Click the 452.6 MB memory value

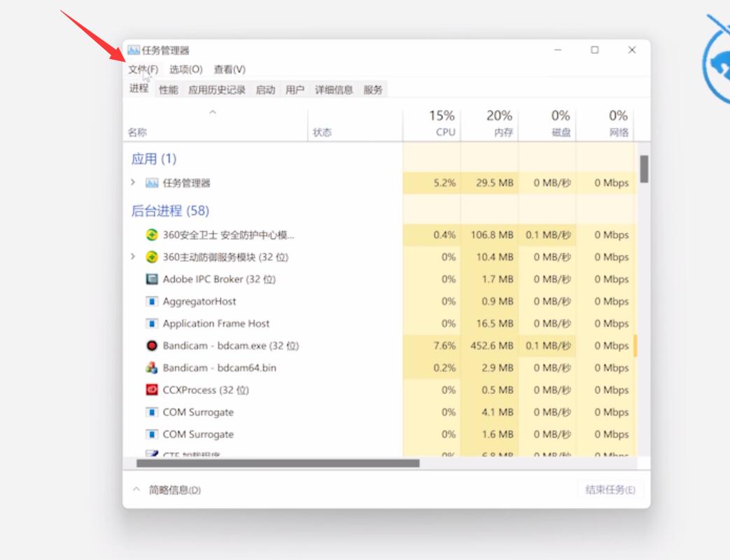(491, 346)
